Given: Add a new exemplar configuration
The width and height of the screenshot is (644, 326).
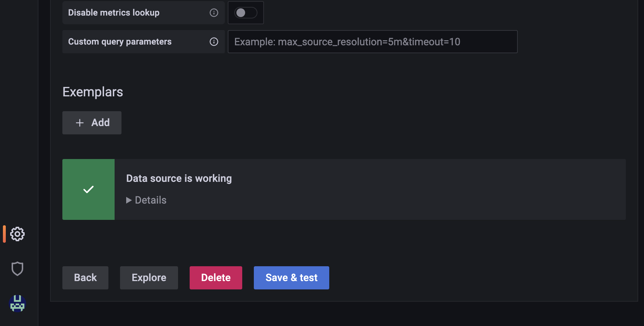Looking at the screenshot, I should [91, 123].
